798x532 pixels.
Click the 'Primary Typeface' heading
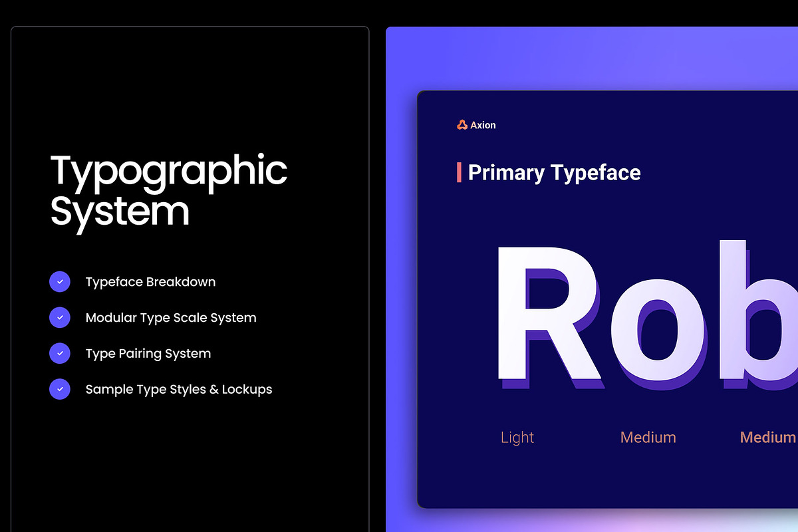coord(555,173)
